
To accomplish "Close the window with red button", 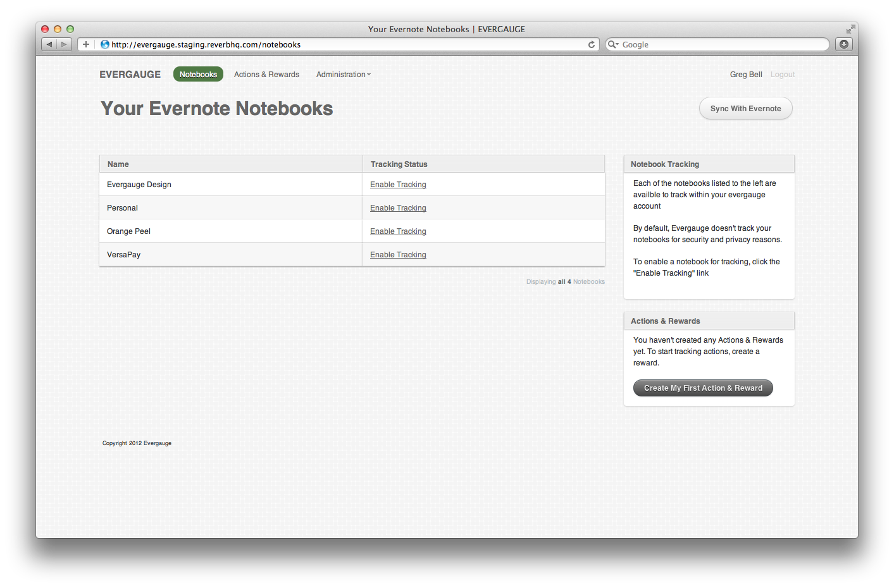I will 45,29.
